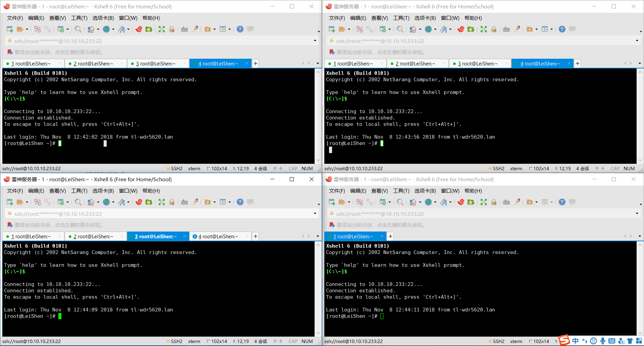The image size is (644, 346).
Task: Toggle Lock screen icon in top-left window
Action: [x=172, y=29]
